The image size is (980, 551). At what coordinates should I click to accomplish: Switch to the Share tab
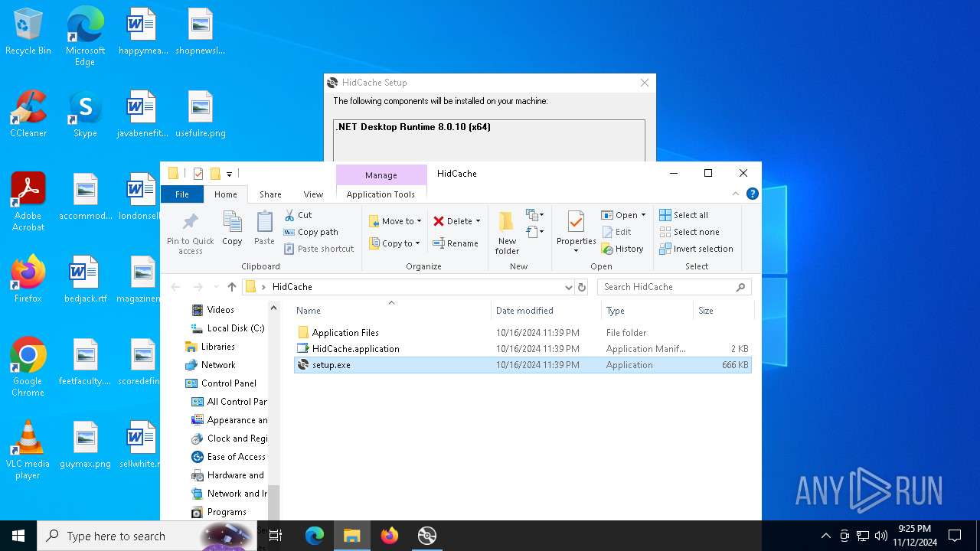pyautogui.click(x=270, y=194)
